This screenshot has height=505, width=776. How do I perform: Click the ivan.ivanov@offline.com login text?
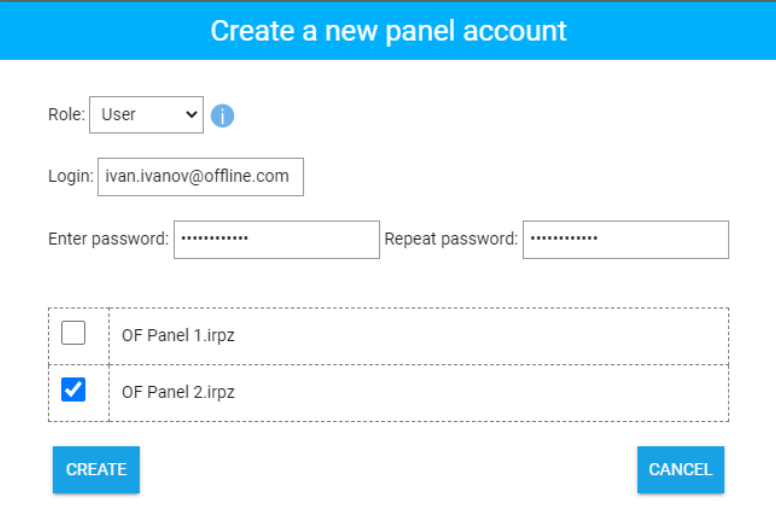pyautogui.click(x=197, y=176)
